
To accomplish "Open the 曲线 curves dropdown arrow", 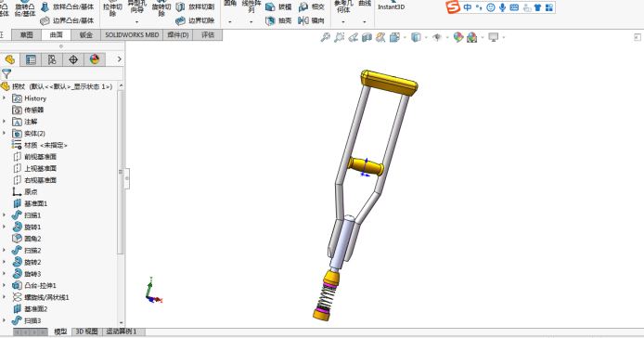I will coord(365,21).
